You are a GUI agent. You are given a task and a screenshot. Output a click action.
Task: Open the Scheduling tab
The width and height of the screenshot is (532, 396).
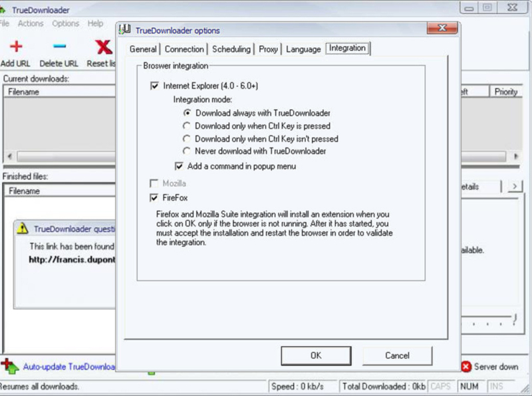(231, 49)
